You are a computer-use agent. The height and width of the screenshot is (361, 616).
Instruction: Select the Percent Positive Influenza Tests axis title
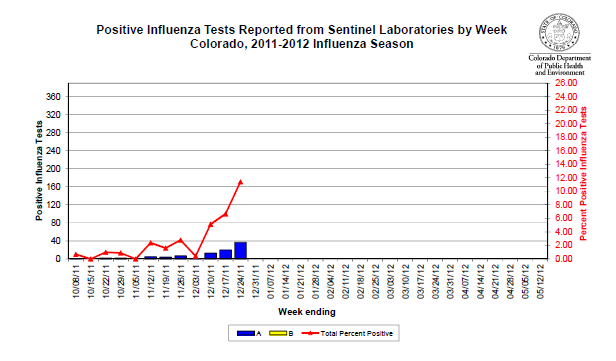tap(583, 174)
